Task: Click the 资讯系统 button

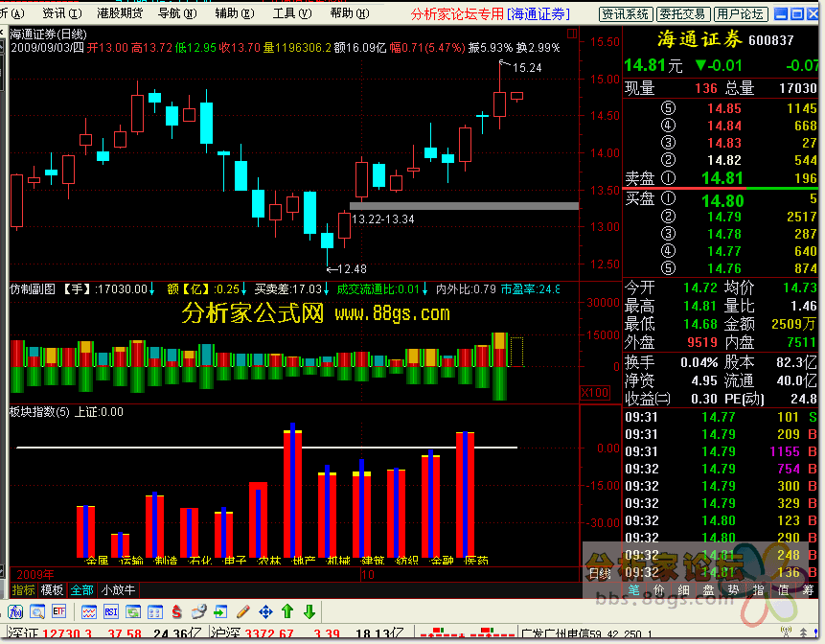Action: click(626, 14)
